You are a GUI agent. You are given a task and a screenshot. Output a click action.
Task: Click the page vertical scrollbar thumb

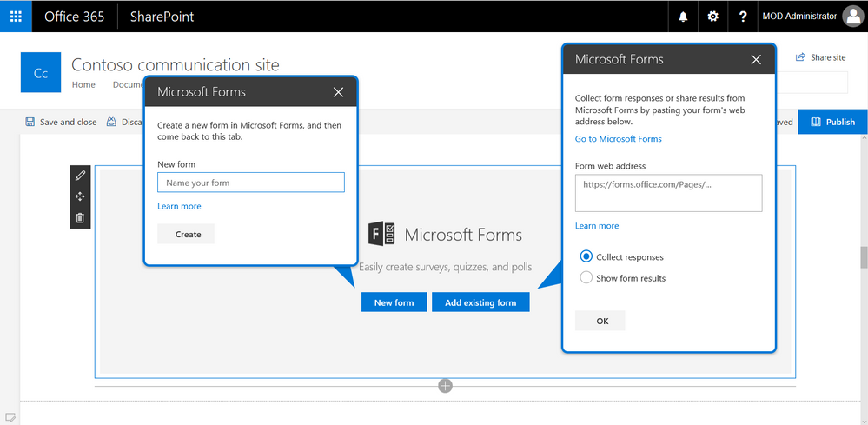[863, 257]
